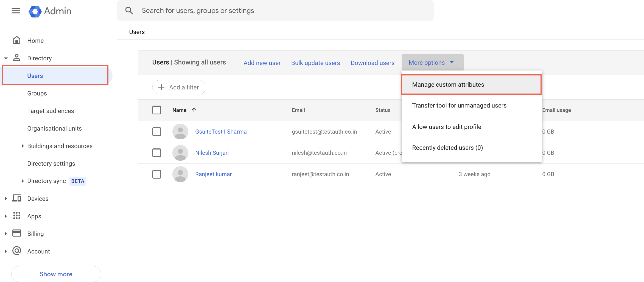Click the Name sort arrow icon
The width and height of the screenshot is (644, 282).
(194, 110)
